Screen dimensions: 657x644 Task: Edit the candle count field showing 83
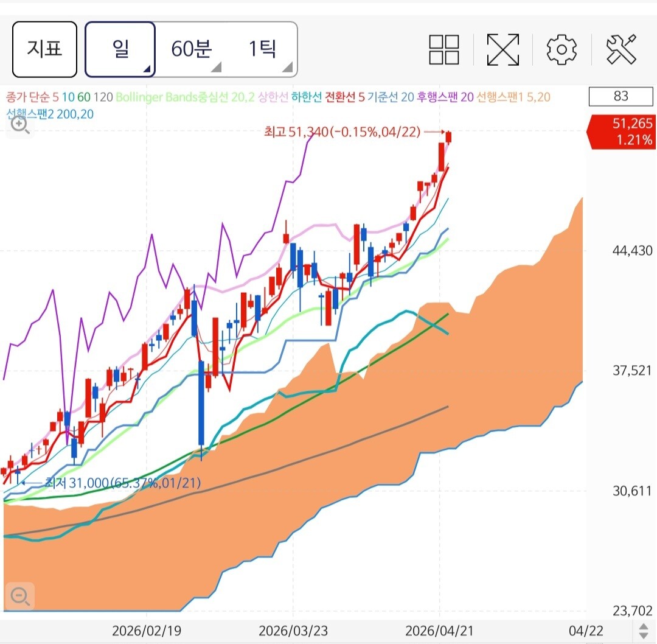click(x=620, y=96)
